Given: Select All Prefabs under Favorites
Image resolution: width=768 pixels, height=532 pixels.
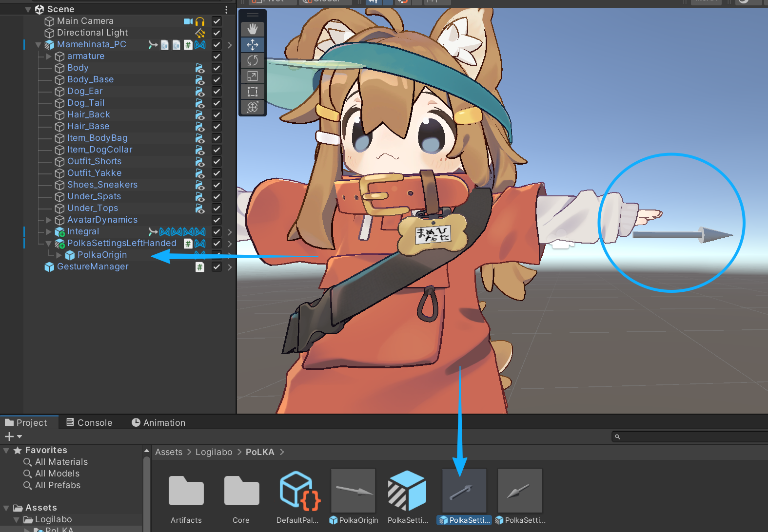Looking at the screenshot, I should point(58,485).
